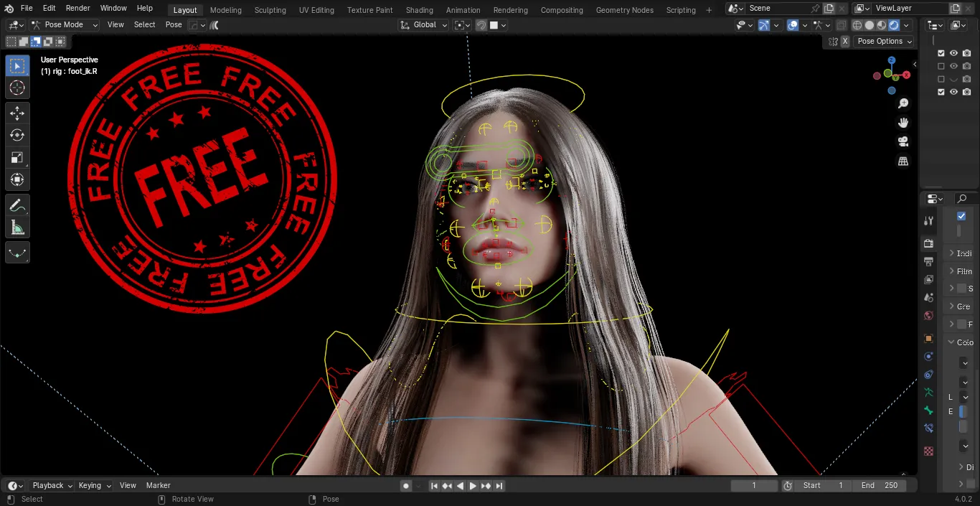Switch to the Geometry Nodes workspace tab
The height and width of the screenshot is (506, 980).
pos(624,10)
